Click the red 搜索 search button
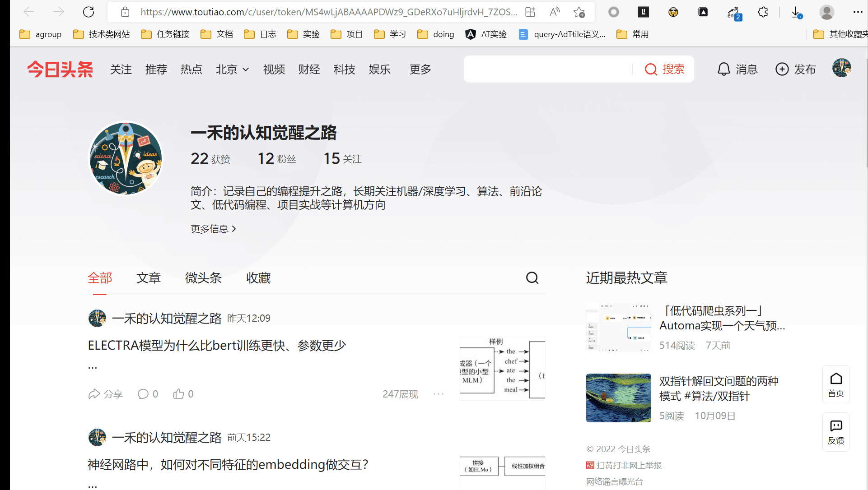The width and height of the screenshot is (868, 490). pos(664,69)
